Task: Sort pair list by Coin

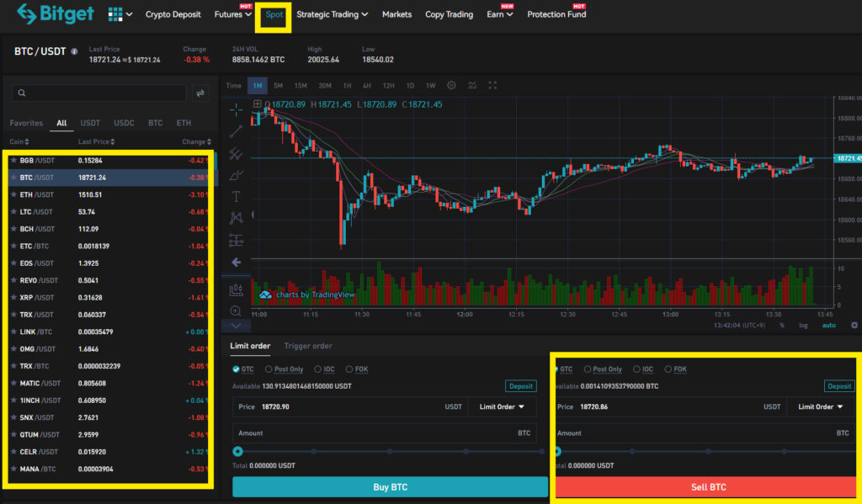Action: tap(19, 142)
